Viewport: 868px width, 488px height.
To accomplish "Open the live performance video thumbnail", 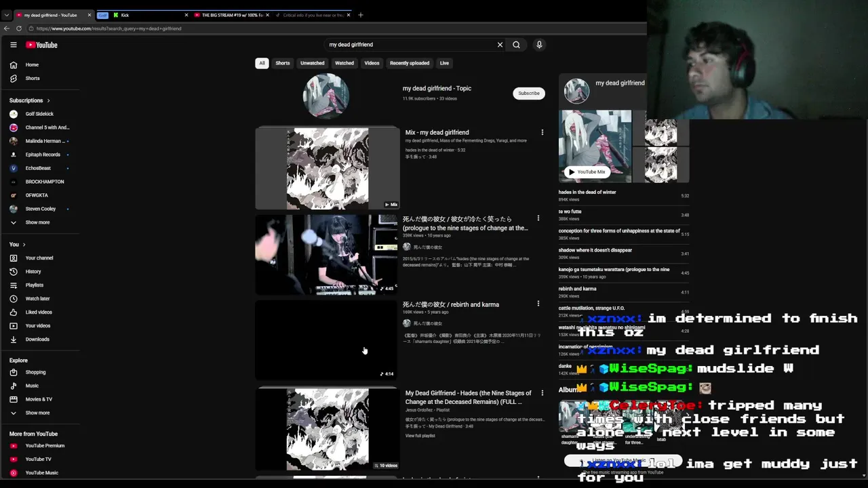I will pyautogui.click(x=328, y=255).
